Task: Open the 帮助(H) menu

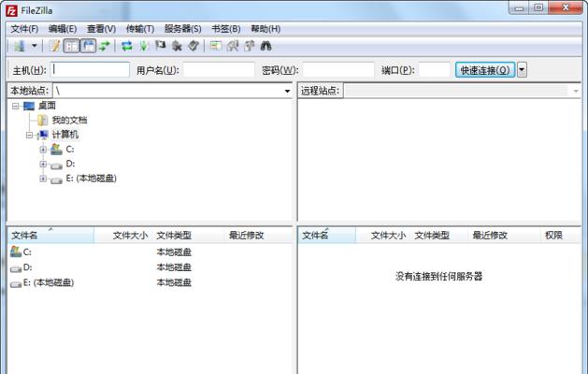Action: coord(265,29)
